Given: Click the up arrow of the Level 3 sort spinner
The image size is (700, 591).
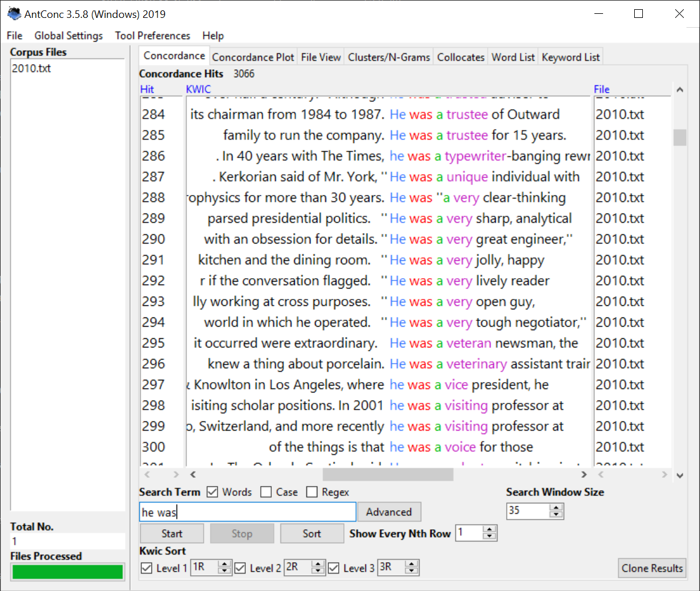Looking at the screenshot, I should point(411,564).
